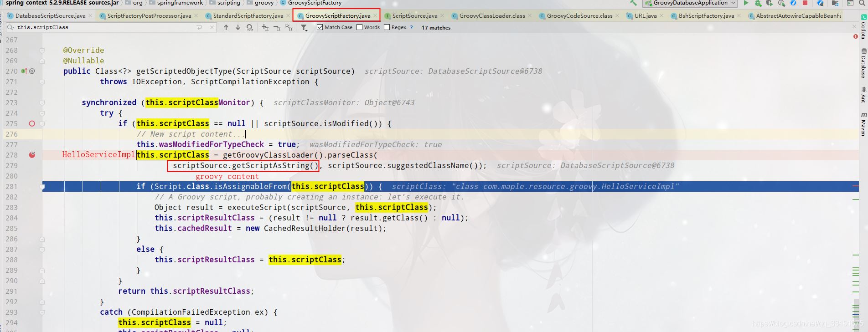This screenshot has height=332, width=868.
Task: Close URL.java tab
Action: pyautogui.click(x=661, y=15)
